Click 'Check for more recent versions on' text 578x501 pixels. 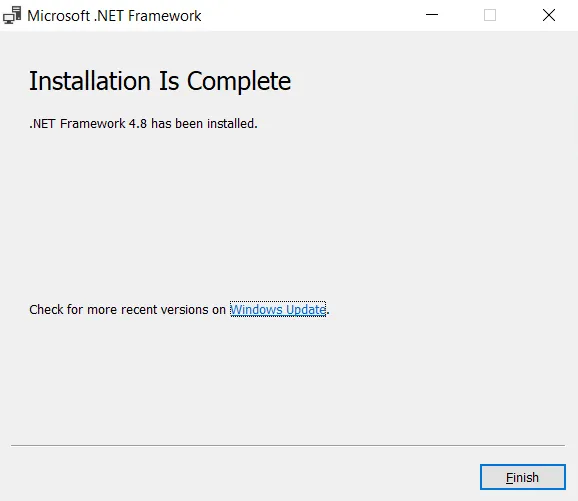[x=127, y=309]
